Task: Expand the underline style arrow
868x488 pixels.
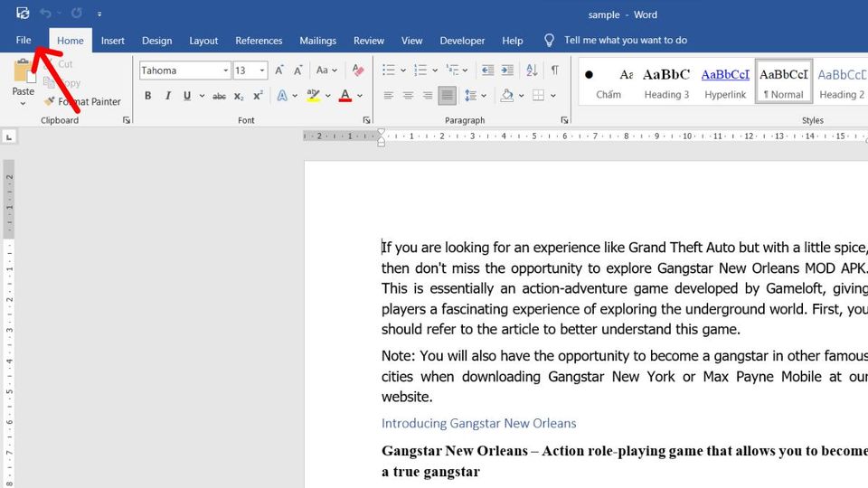Action: [x=202, y=96]
